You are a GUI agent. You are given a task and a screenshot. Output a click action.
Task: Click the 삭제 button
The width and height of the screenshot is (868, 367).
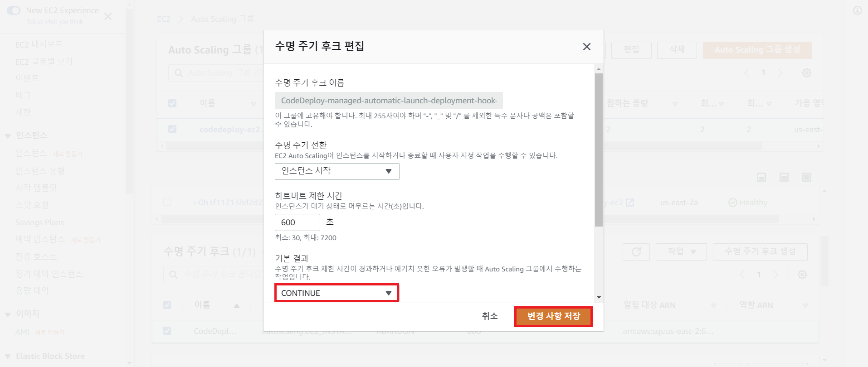point(677,50)
